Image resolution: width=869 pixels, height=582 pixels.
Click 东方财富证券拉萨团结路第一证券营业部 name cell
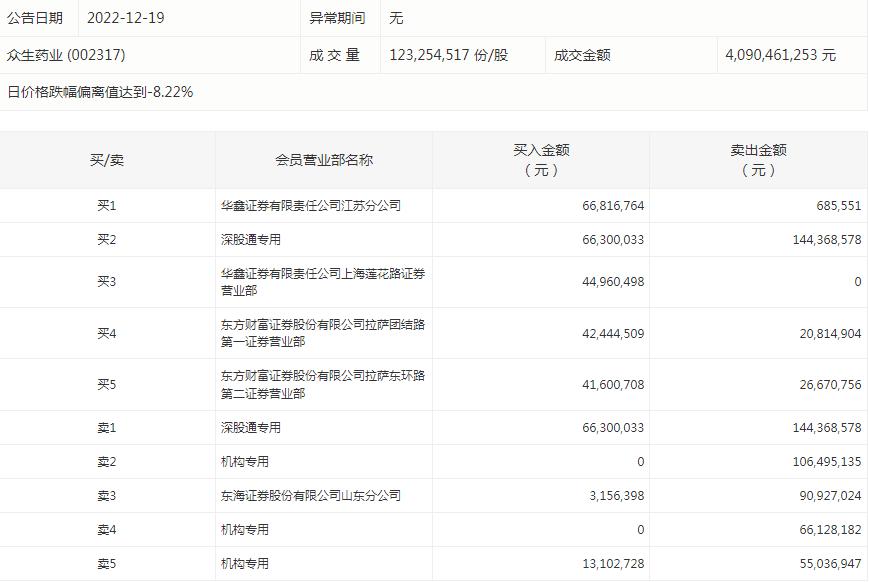(x=323, y=333)
